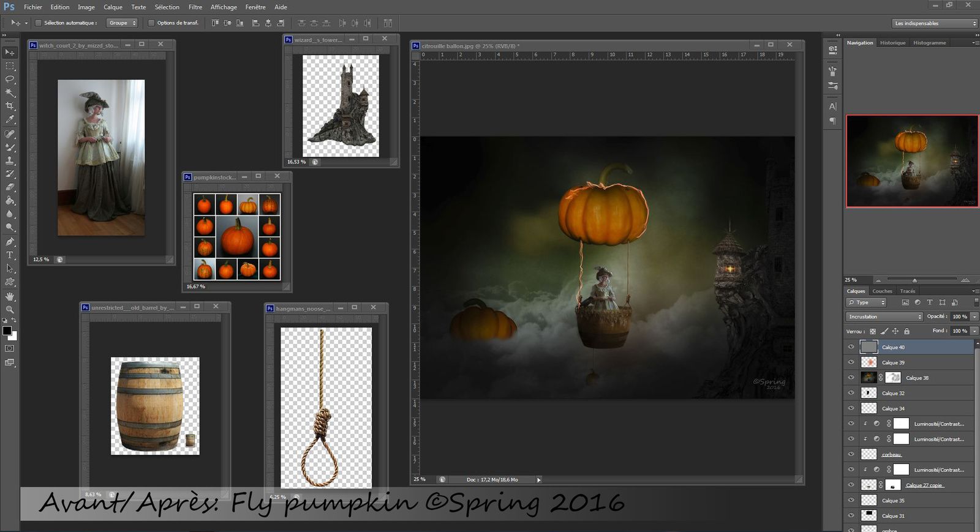
Task: Hide layer Calque 32
Action: (851, 393)
